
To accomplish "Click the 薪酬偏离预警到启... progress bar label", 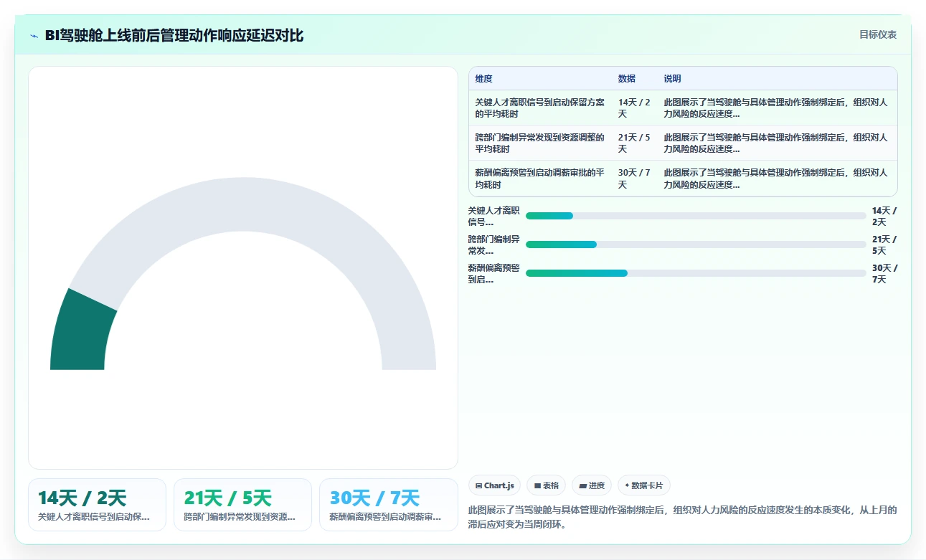I will pos(494,273).
